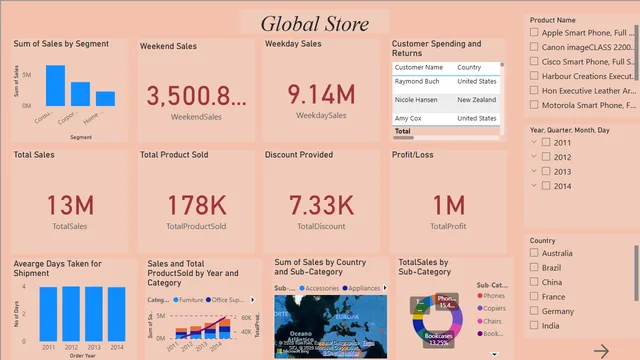
Task: Tick the 2013 year checkbox
Action: [546, 171]
